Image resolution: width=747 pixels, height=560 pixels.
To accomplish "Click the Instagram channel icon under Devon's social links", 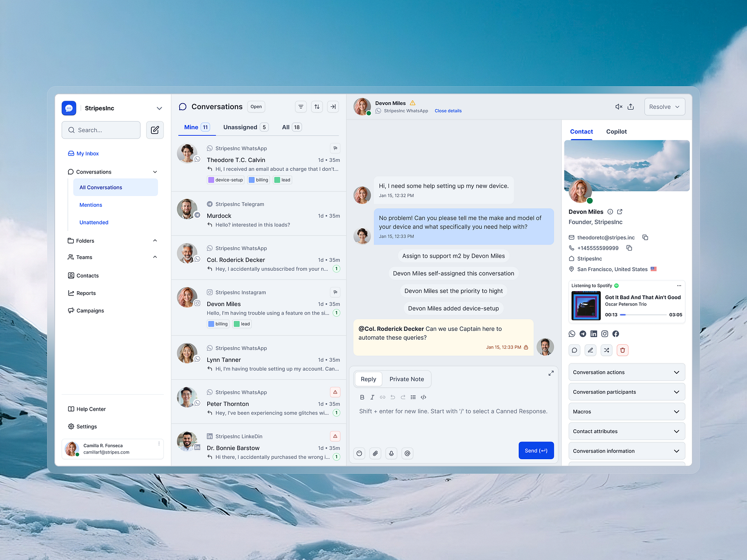I will tap(605, 334).
